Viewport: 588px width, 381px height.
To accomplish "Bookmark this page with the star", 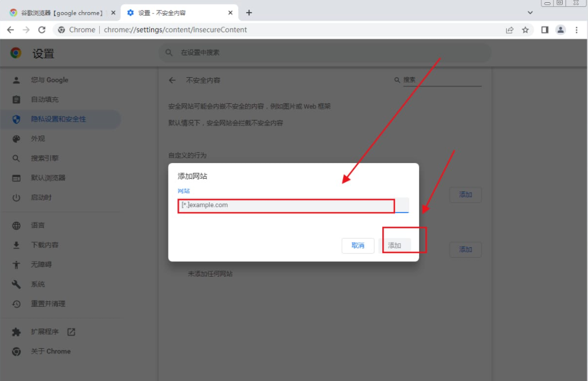I will point(525,30).
